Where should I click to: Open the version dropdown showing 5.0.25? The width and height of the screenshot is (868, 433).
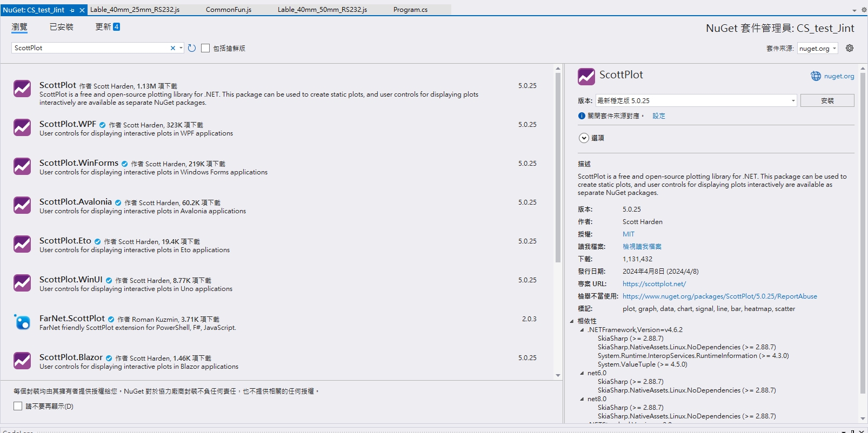pyautogui.click(x=696, y=100)
